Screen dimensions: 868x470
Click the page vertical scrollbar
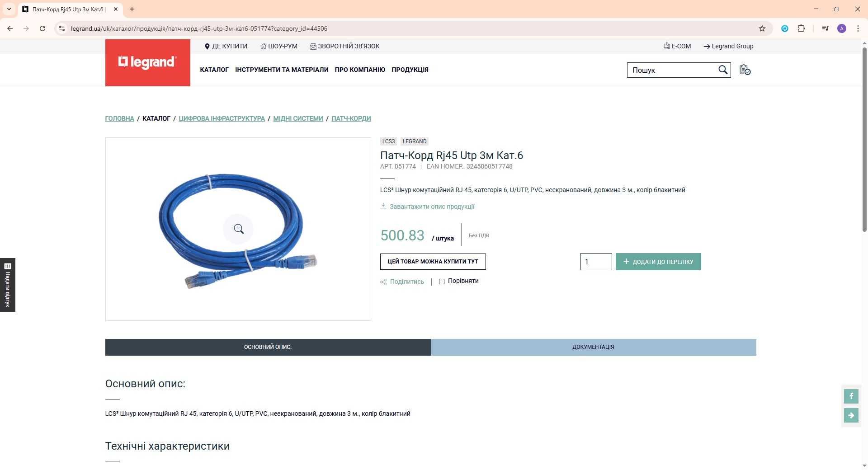coord(864,140)
